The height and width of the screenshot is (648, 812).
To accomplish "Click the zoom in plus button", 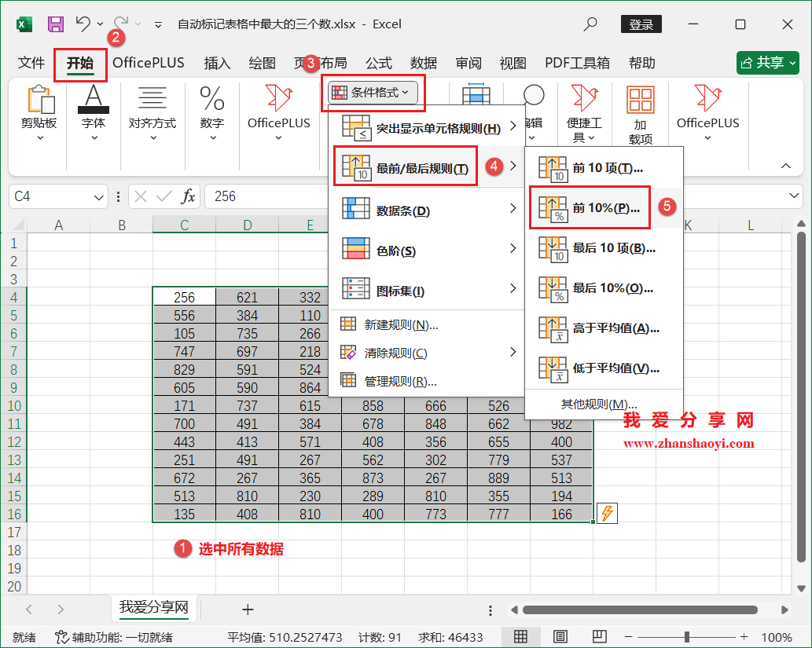I will (x=744, y=637).
